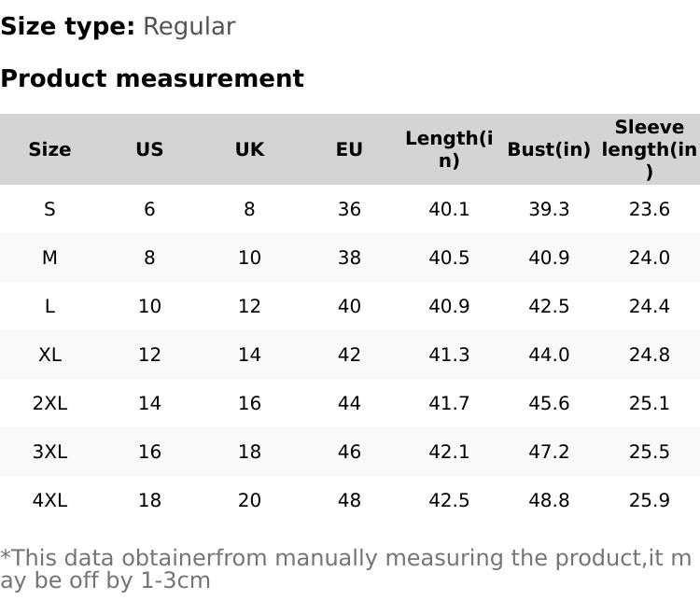
Task: Click the EU size 38 cell
Action: pyautogui.click(x=349, y=258)
